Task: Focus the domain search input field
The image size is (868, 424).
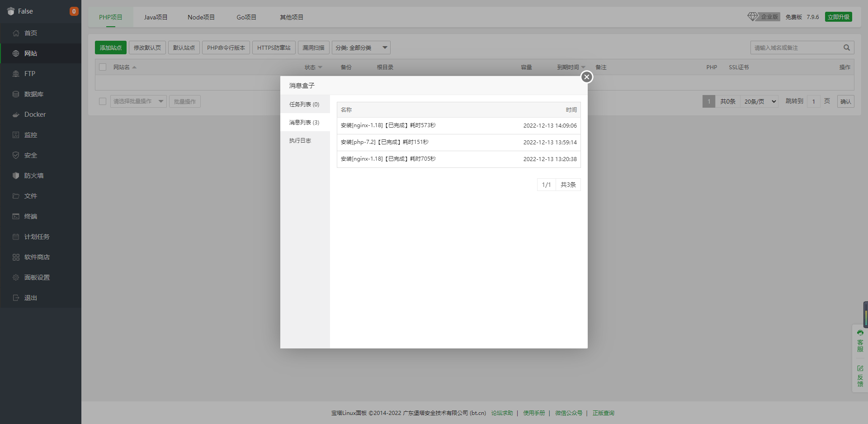Action: pyautogui.click(x=796, y=48)
